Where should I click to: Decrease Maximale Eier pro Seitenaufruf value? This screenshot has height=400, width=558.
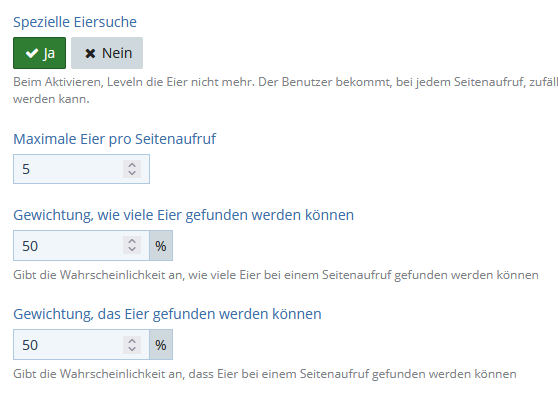pyautogui.click(x=132, y=173)
